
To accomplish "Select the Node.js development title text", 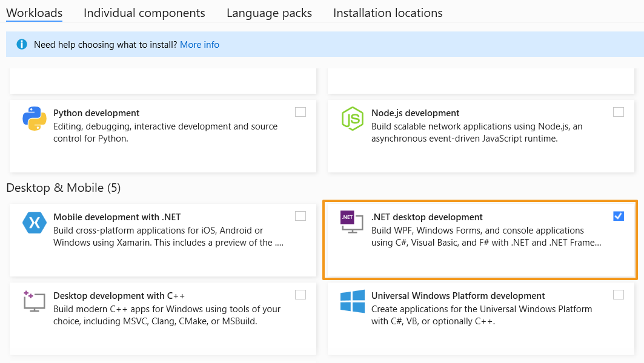I will coord(415,113).
